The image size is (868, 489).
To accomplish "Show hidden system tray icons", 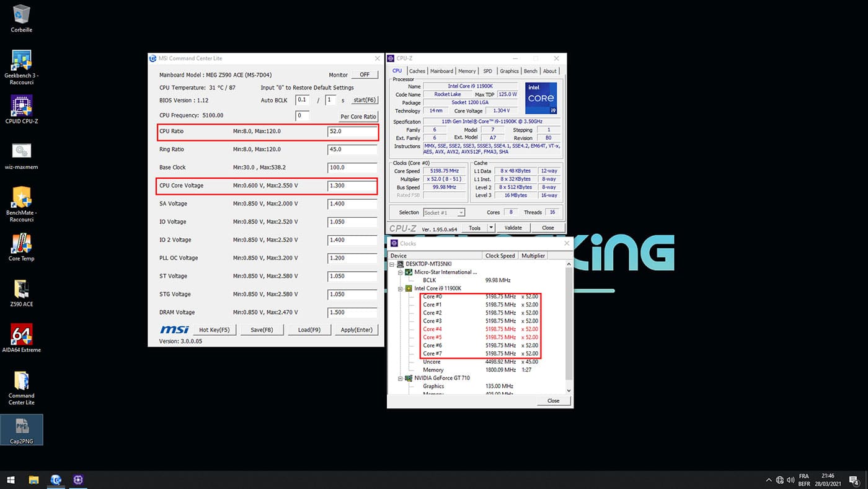I will coord(769,480).
